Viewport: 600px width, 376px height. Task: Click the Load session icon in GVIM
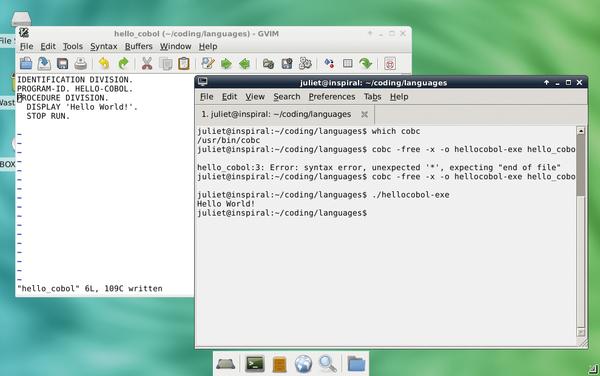coord(268,63)
